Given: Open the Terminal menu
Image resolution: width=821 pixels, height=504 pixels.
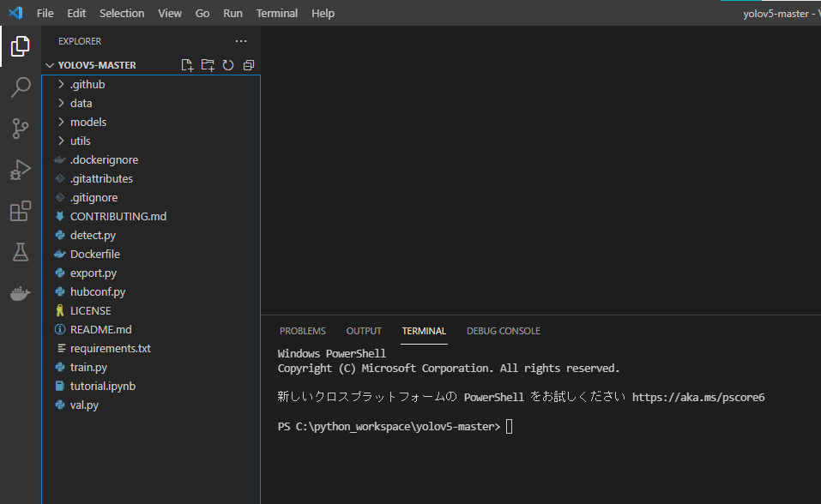Looking at the screenshot, I should point(276,13).
